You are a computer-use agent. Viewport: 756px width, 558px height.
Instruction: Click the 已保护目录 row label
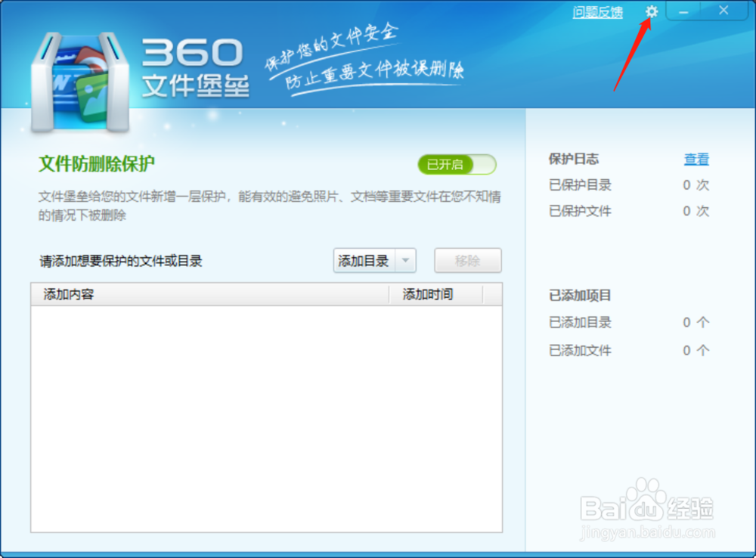coord(580,185)
